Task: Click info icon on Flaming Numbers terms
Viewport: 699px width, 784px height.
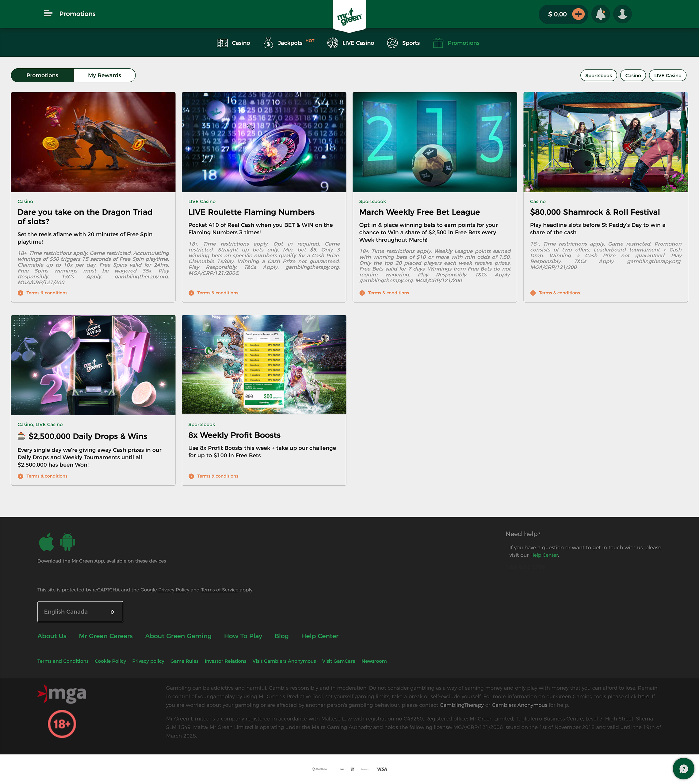Action: (191, 293)
